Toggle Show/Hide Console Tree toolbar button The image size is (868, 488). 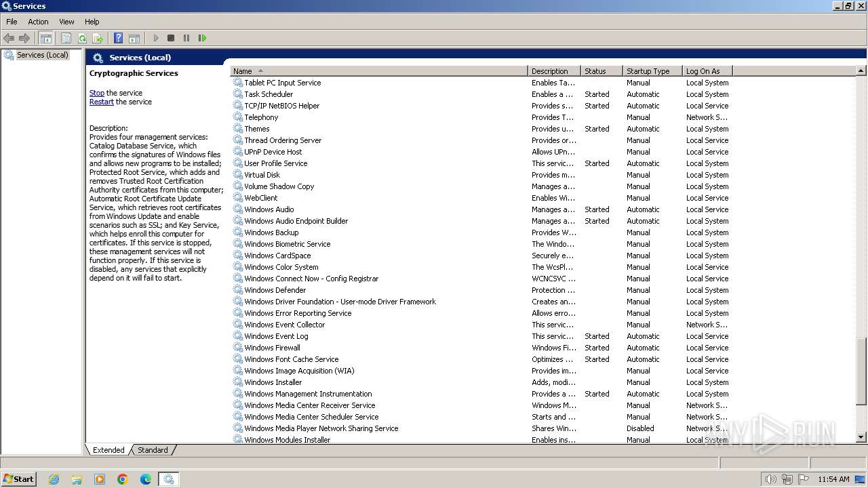click(x=46, y=38)
